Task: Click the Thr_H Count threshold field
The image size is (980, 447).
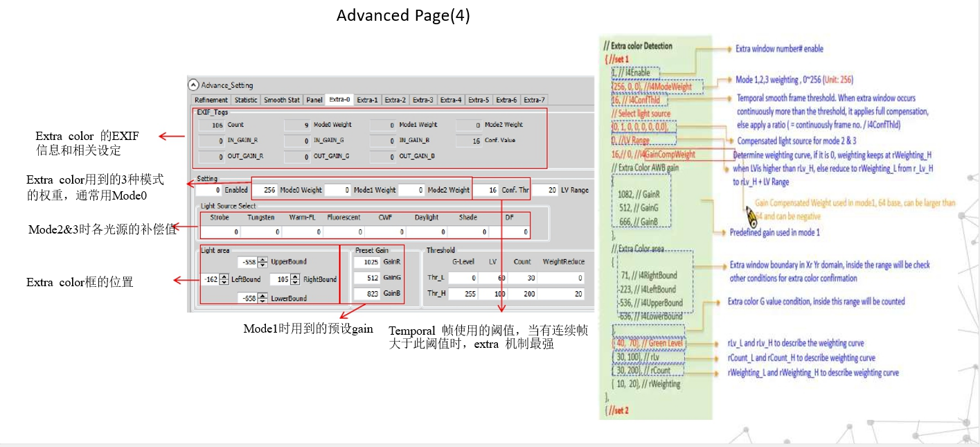Action: pyautogui.click(x=522, y=294)
